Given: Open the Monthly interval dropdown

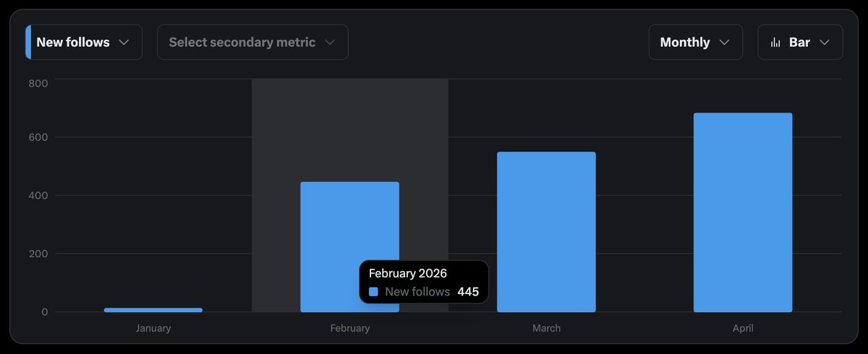Looking at the screenshot, I should tap(696, 42).
